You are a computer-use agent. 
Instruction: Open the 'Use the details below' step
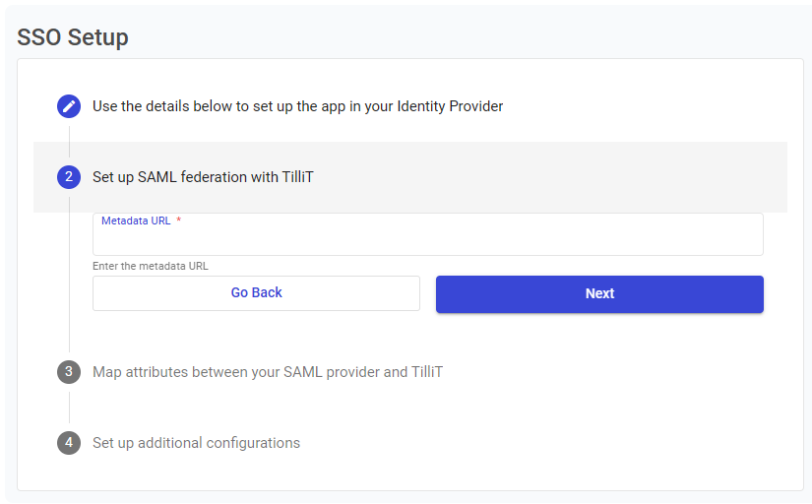pyautogui.click(x=297, y=106)
